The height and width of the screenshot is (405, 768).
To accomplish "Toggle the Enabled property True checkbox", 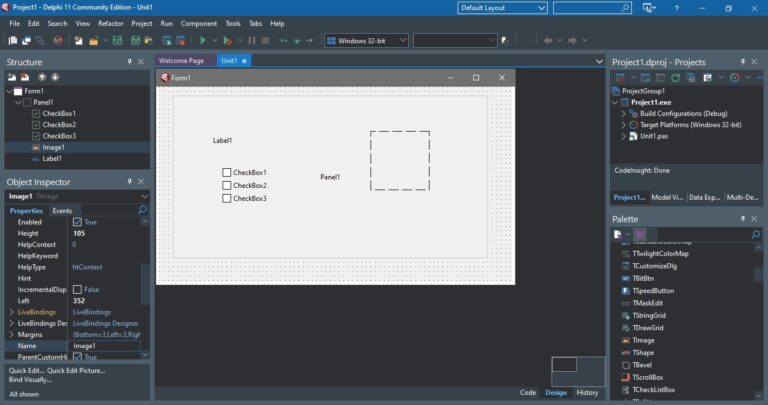I will click(78, 222).
